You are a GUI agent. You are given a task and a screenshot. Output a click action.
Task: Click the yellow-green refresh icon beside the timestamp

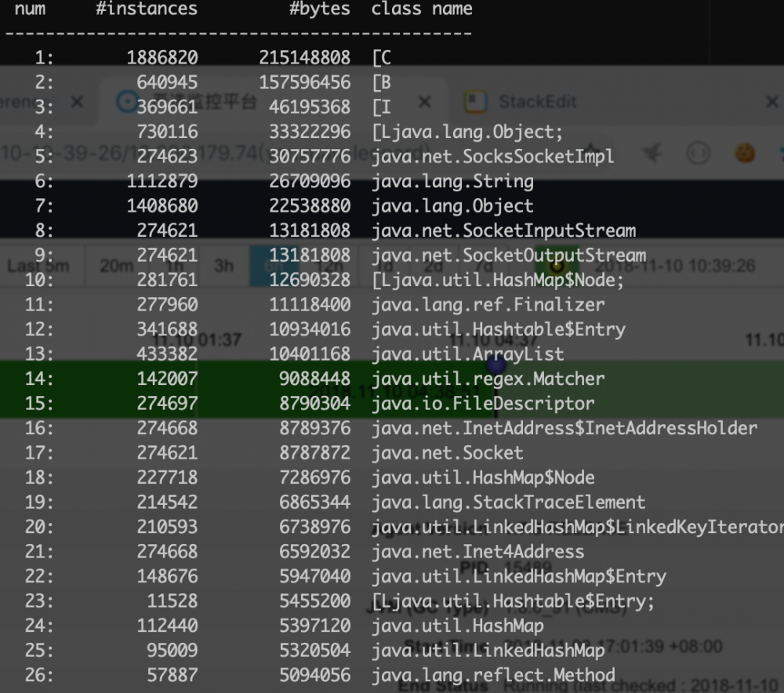[557, 265]
